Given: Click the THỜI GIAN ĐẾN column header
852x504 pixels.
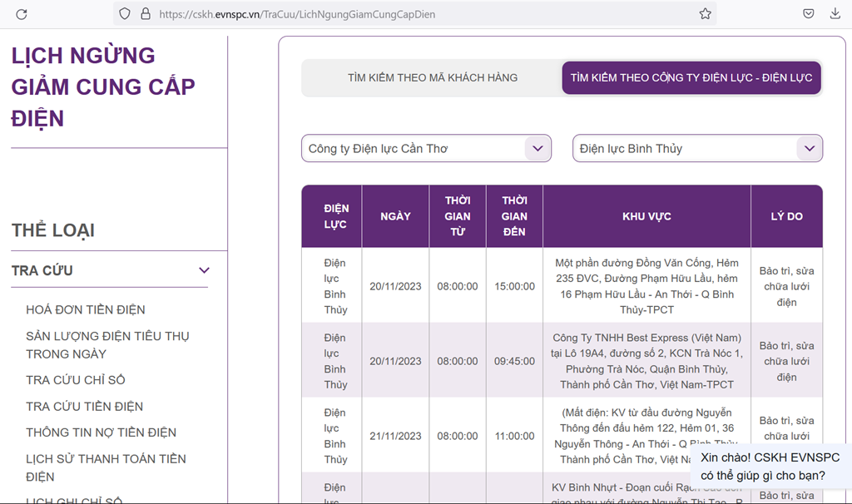Looking at the screenshot, I should (514, 216).
